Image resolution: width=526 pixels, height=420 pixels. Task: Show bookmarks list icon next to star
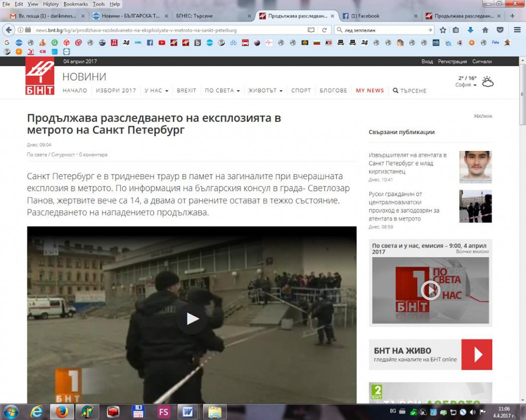coord(456,30)
